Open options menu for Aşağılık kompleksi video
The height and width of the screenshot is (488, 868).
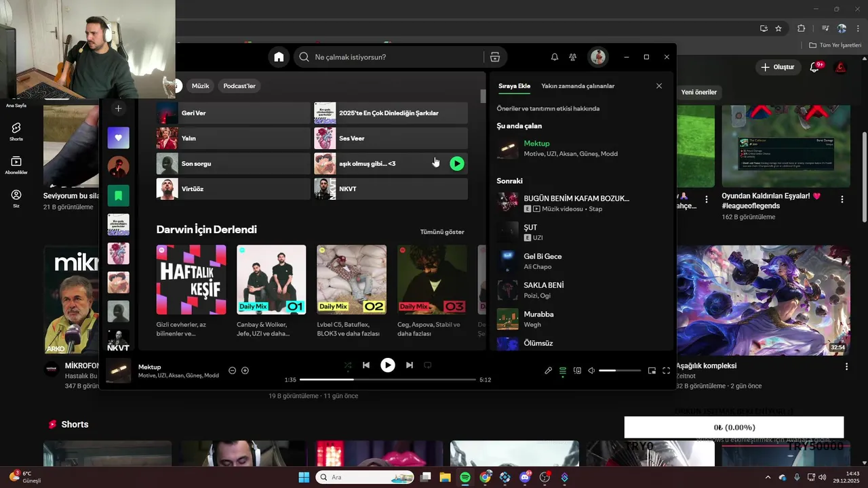[846, 367]
